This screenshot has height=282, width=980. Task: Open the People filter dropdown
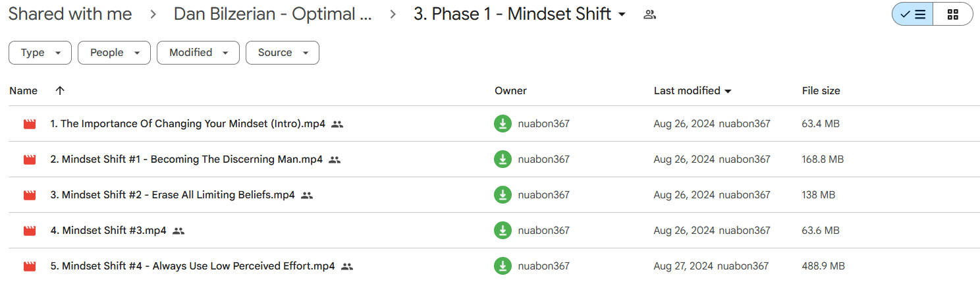point(114,53)
